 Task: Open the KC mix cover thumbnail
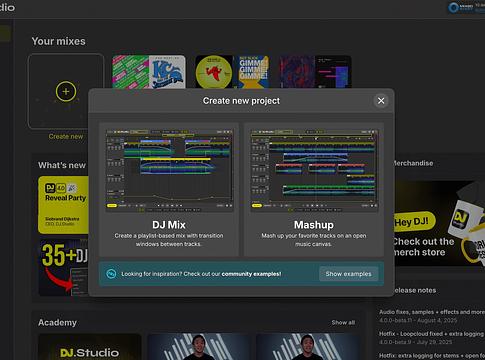coord(149,72)
